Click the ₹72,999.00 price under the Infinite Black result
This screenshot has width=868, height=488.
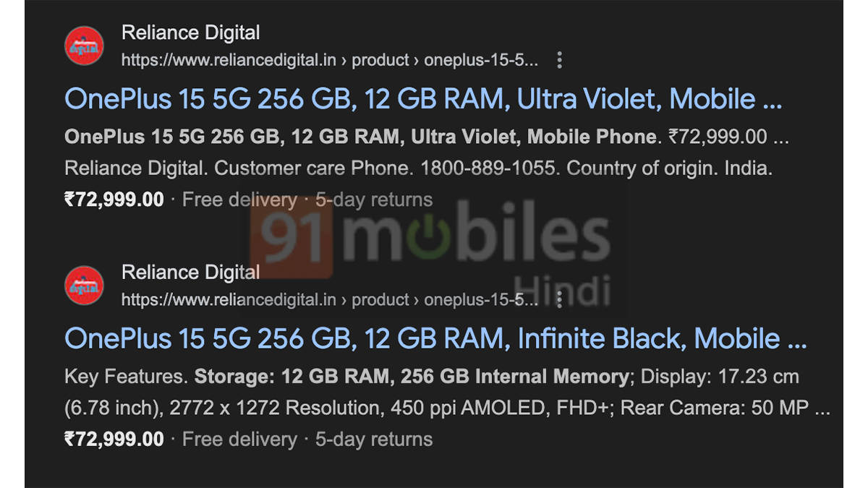(114, 439)
